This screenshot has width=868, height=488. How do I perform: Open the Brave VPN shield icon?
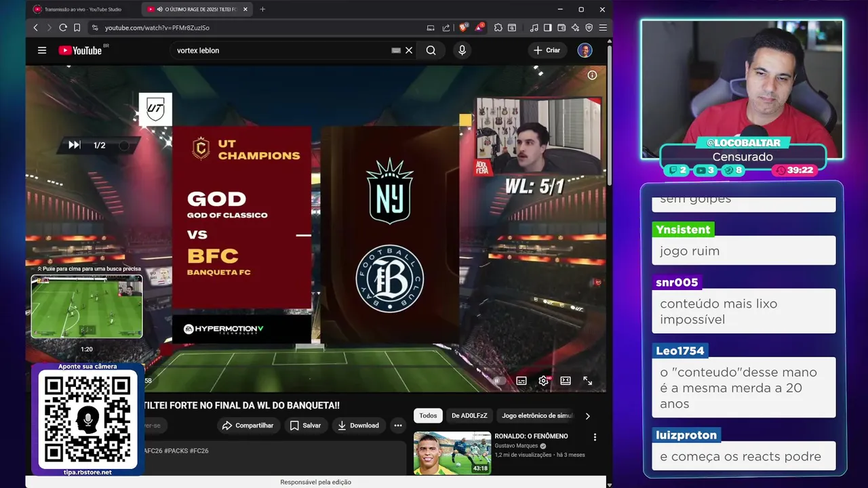pos(589,28)
